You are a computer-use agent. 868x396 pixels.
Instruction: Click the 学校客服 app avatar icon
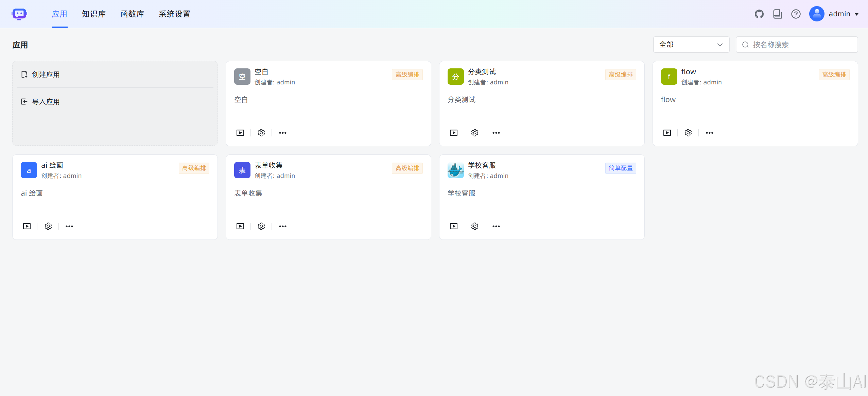click(x=455, y=170)
